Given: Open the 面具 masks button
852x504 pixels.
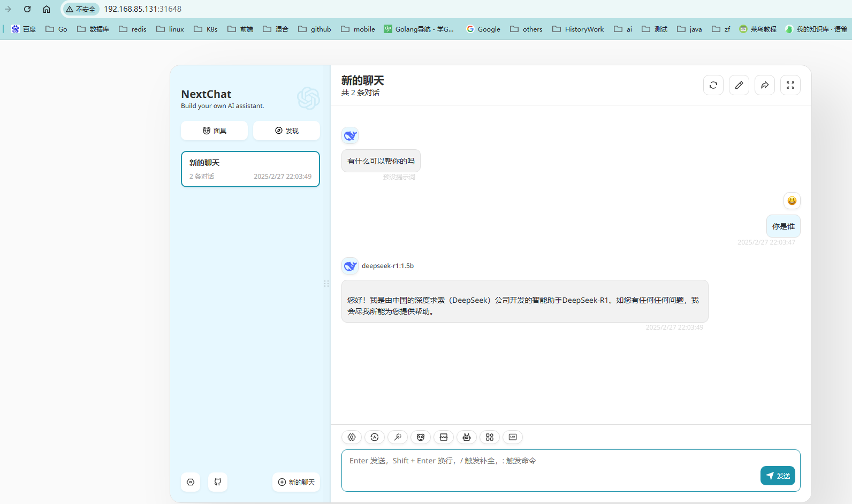Looking at the screenshot, I should 214,131.
